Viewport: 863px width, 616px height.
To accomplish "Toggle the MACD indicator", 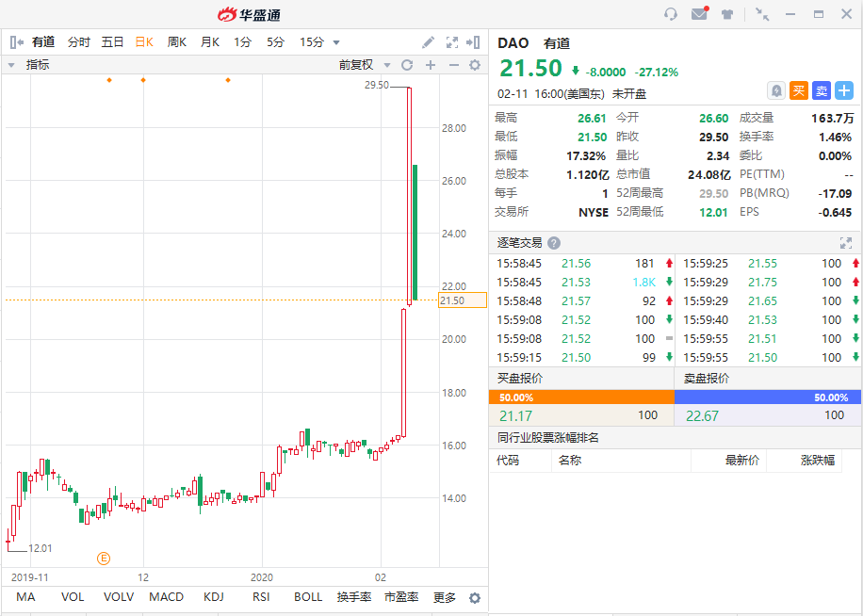I will click(x=166, y=597).
